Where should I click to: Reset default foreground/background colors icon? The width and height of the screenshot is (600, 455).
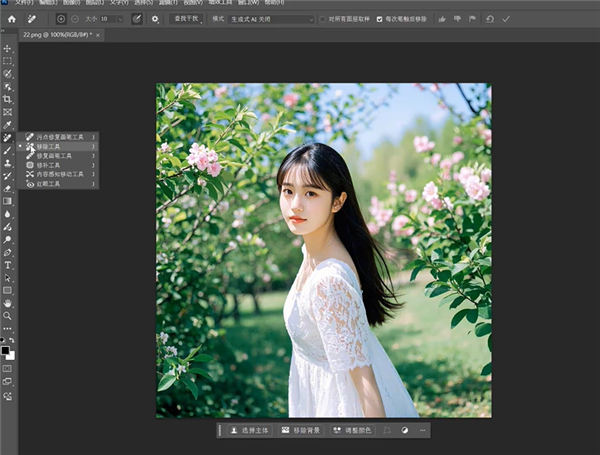[3, 340]
